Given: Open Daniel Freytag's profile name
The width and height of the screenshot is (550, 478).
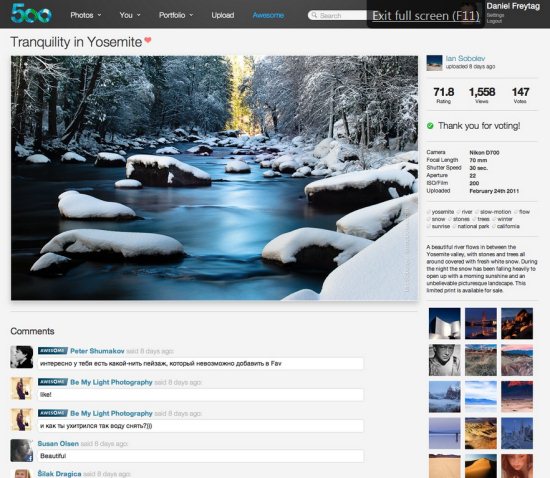Looking at the screenshot, I should [513, 6].
